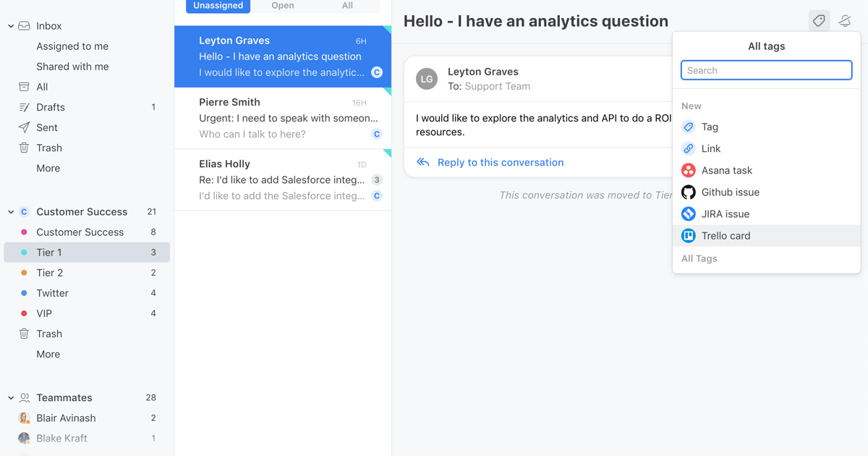Create a new Link from the menu
The image size is (868, 456).
(x=710, y=148)
